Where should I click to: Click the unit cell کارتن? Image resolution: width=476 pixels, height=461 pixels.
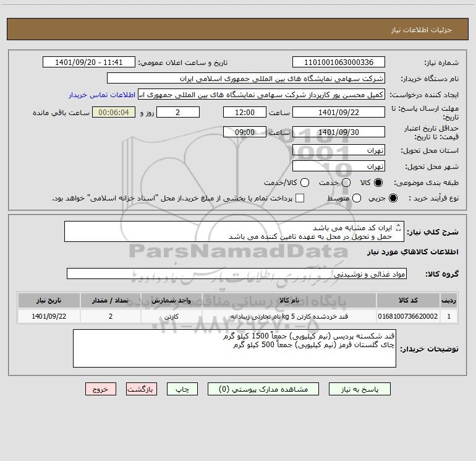(171, 316)
